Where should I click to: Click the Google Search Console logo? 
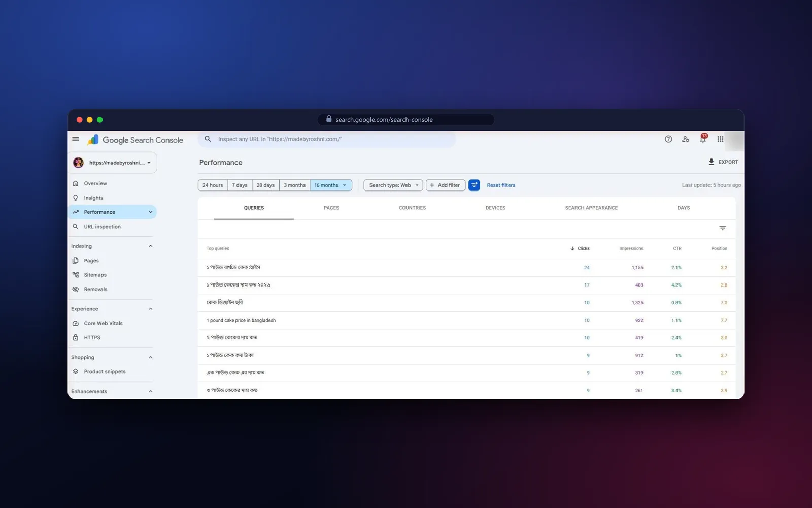coord(136,140)
